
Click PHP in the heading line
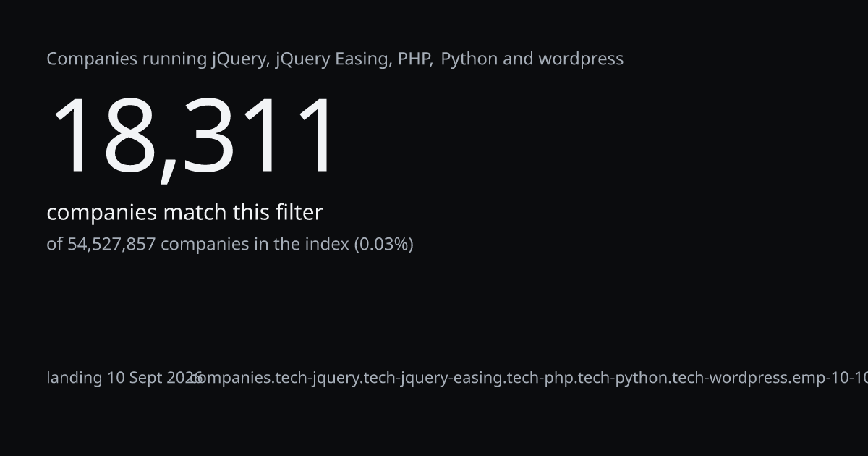click(x=414, y=59)
